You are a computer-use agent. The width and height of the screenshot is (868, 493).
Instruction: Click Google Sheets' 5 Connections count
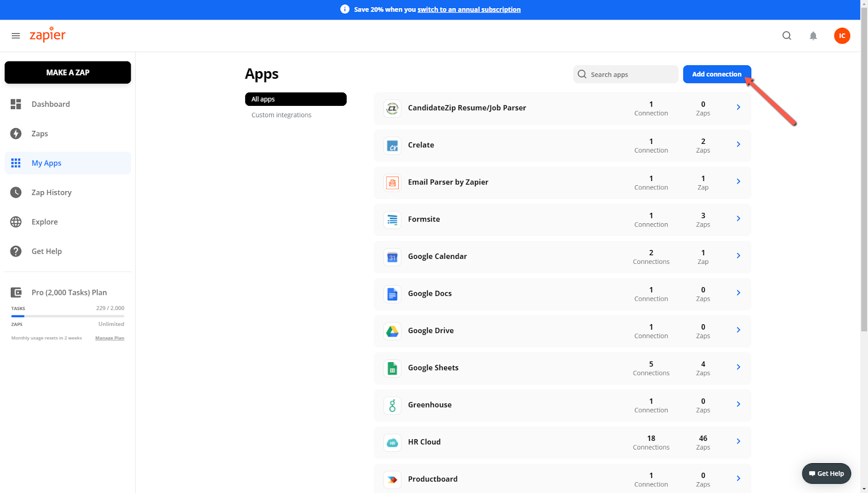pyautogui.click(x=651, y=368)
